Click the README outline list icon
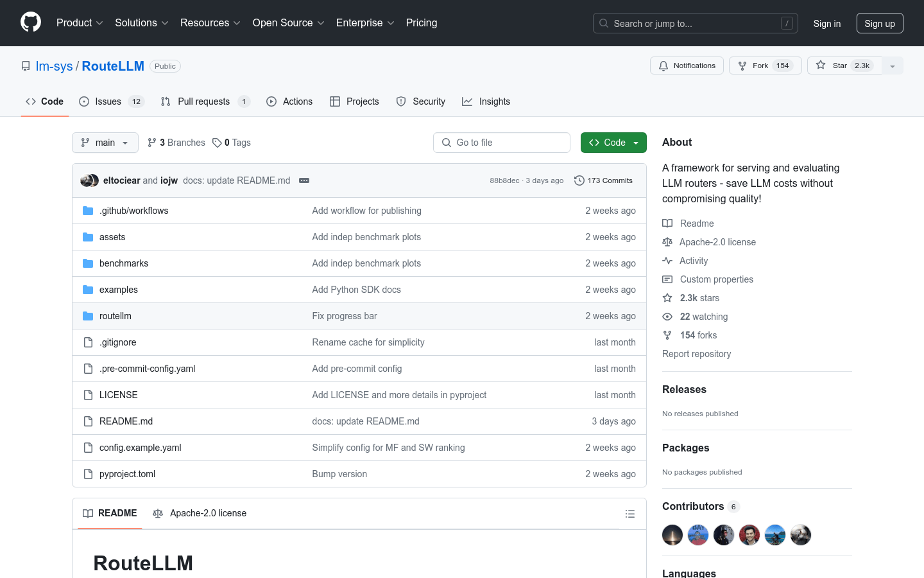This screenshot has width=924, height=578. 629,514
